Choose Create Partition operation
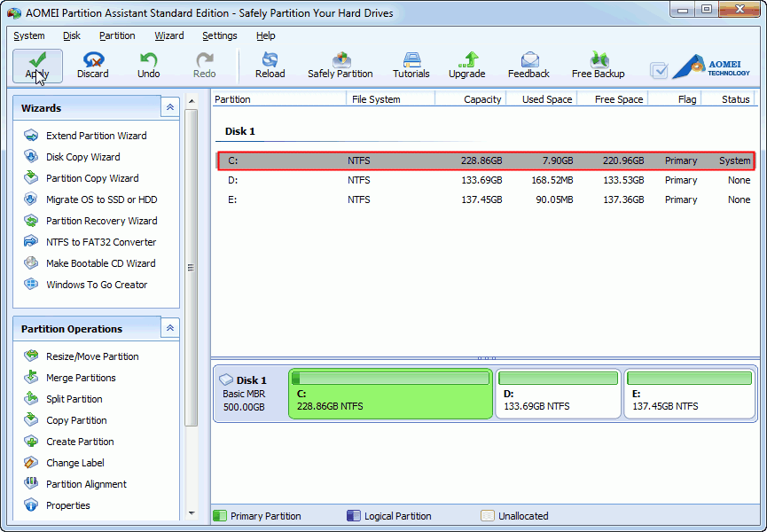767x532 pixels. tap(69, 442)
